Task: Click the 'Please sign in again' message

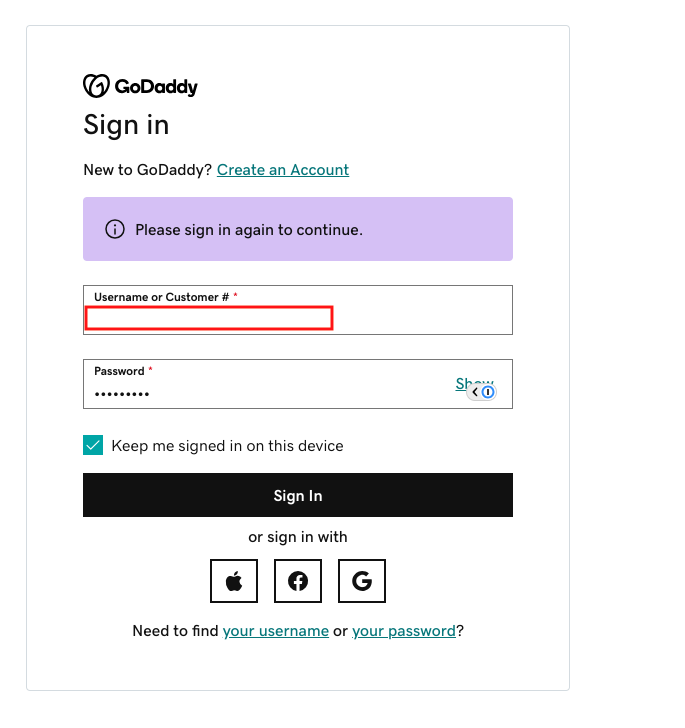Action: tap(249, 230)
